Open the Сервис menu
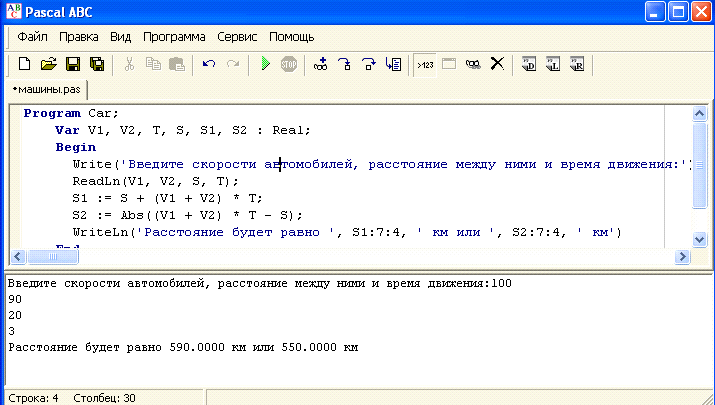The width and height of the screenshot is (715, 405). (237, 37)
